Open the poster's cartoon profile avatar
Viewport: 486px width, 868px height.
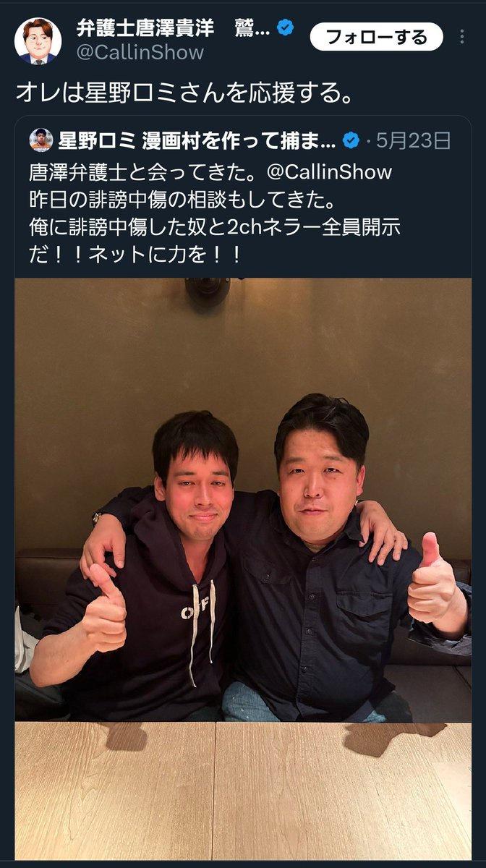38,41
